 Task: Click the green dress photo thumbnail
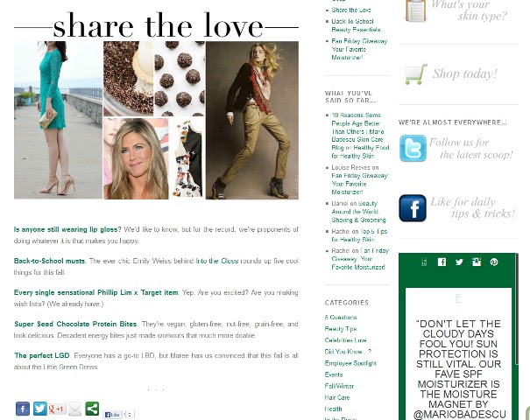(58, 120)
